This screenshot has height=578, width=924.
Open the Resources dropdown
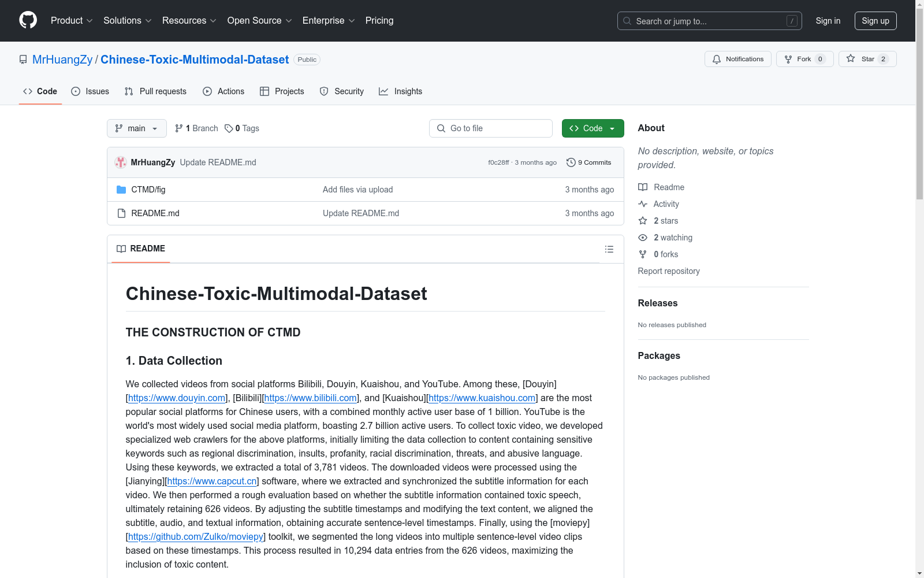pyautogui.click(x=189, y=20)
